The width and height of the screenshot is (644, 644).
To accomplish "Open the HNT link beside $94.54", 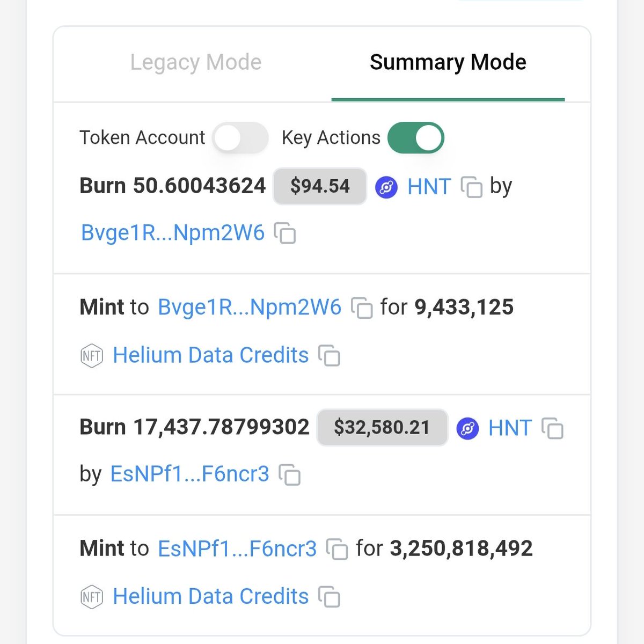I will [x=429, y=187].
